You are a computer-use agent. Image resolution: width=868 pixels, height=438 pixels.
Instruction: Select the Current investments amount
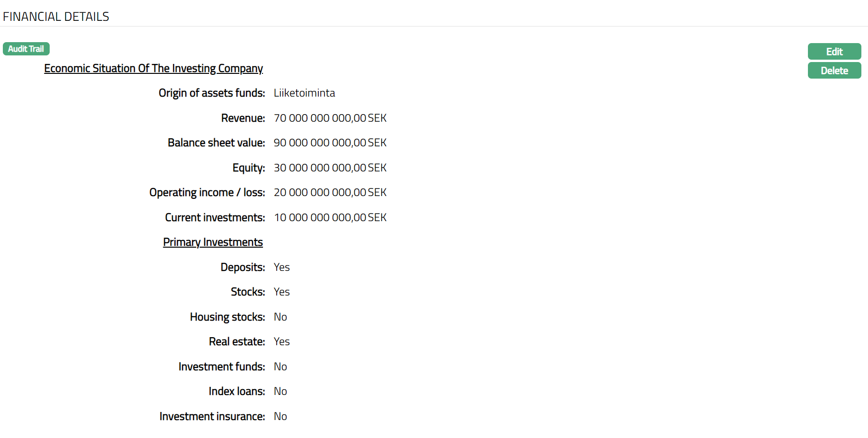(x=330, y=218)
